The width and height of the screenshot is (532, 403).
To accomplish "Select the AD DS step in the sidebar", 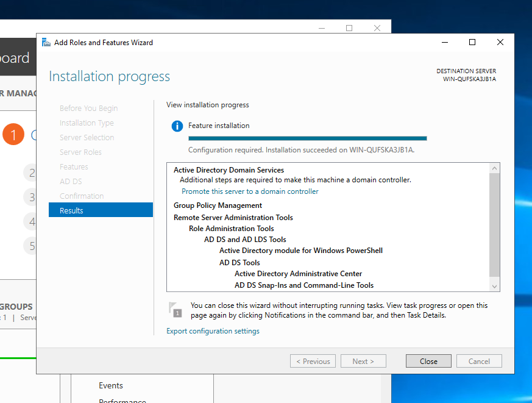I will click(71, 181).
